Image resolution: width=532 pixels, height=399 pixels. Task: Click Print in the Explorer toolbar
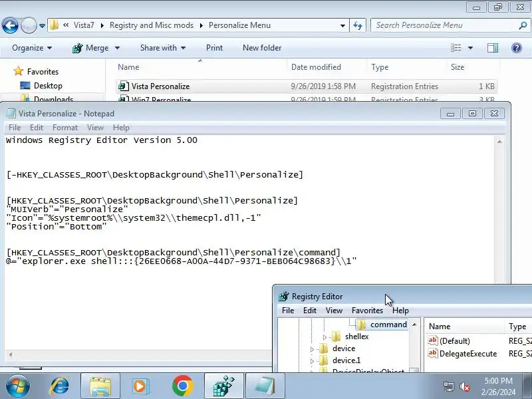pyautogui.click(x=214, y=48)
